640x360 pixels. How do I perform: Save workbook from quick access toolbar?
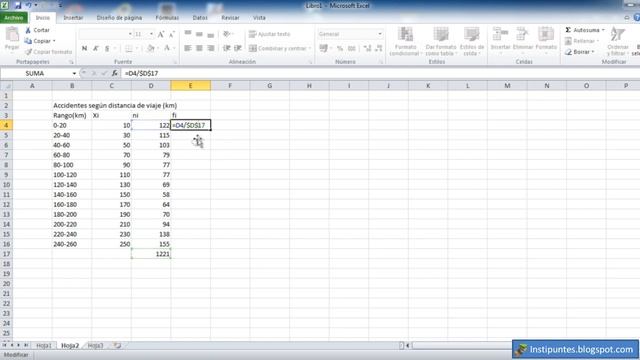[x=18, y=6]
